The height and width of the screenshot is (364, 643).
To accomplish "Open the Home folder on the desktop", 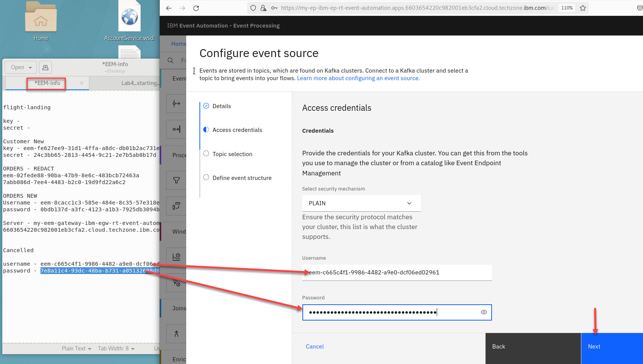I will pyautogui.click(x=41, y=21).
